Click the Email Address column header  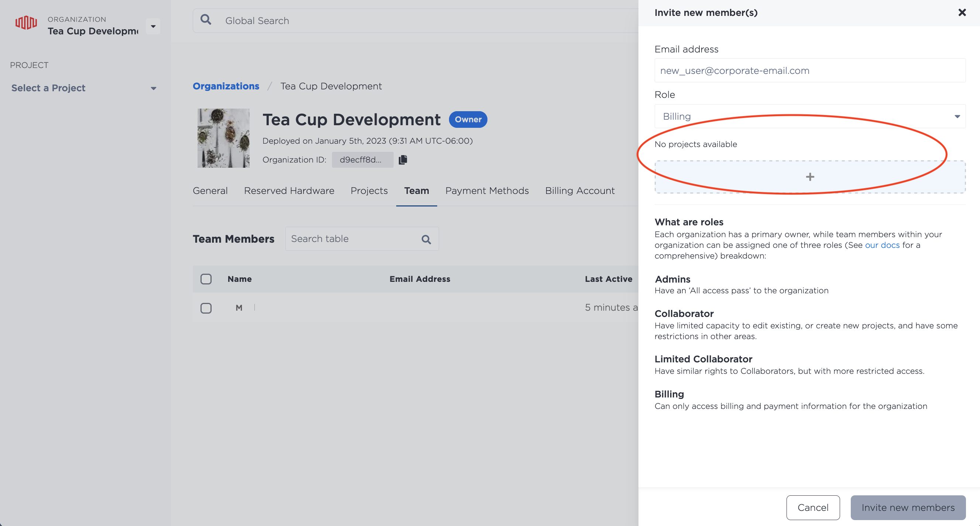point(419,279)
